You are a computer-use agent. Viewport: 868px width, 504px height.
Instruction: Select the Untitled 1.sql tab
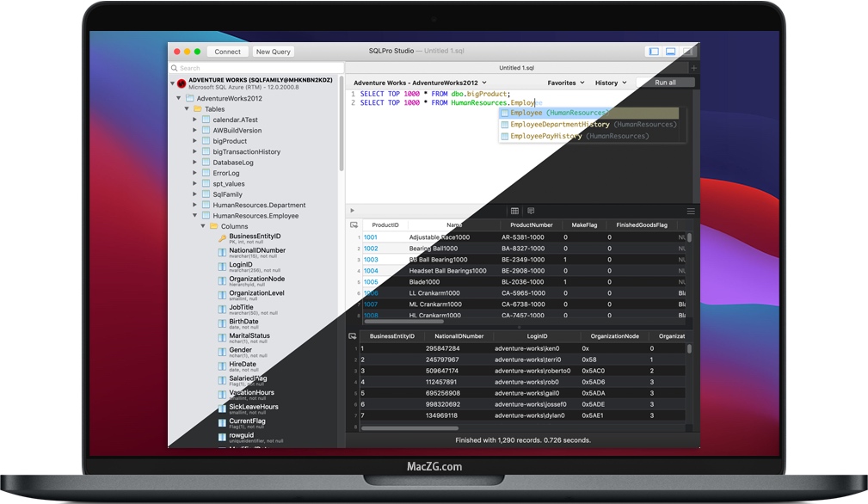pos(516,68)
